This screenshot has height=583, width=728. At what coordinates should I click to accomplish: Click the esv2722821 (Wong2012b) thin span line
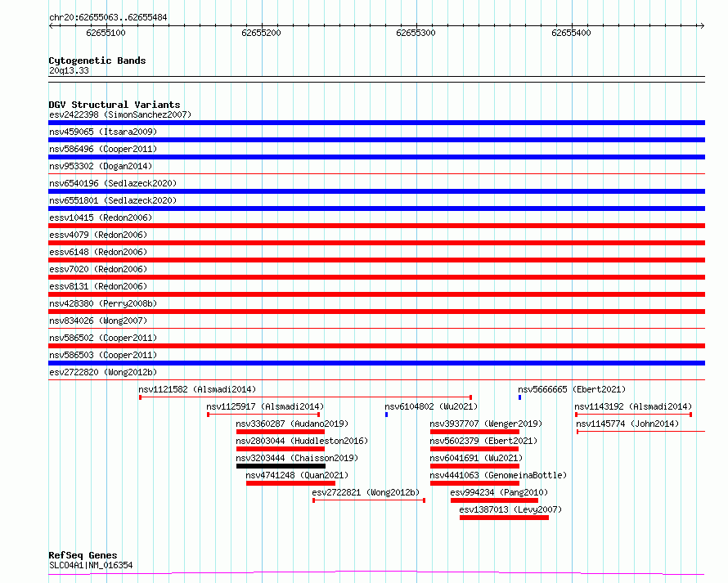click(x=368, y=500)
